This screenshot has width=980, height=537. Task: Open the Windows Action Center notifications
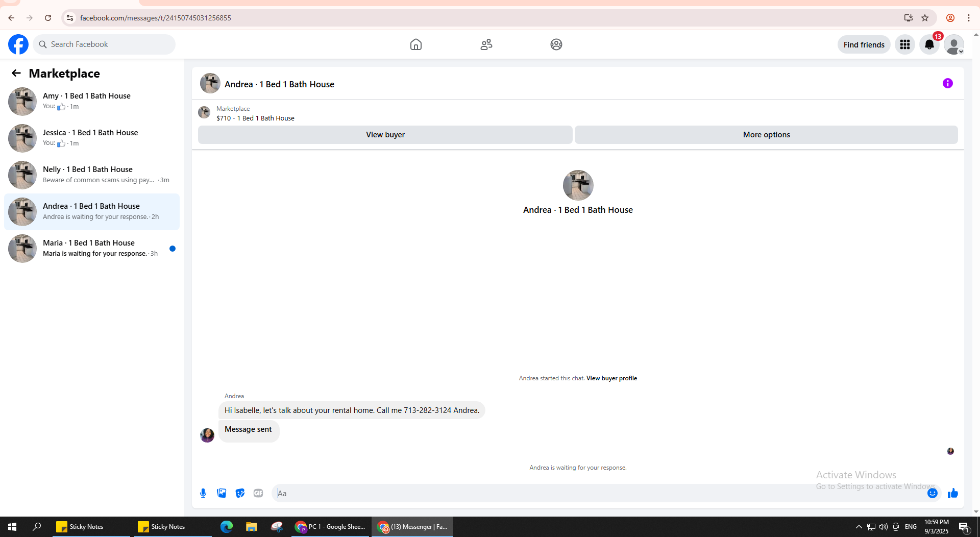tap(964, 527)
